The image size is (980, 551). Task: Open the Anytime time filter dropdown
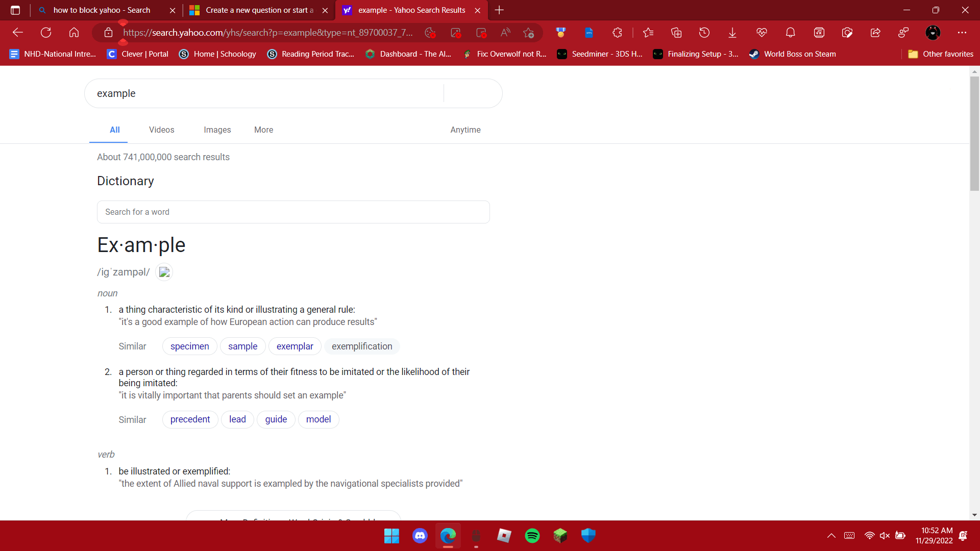(x=465, y=130)
